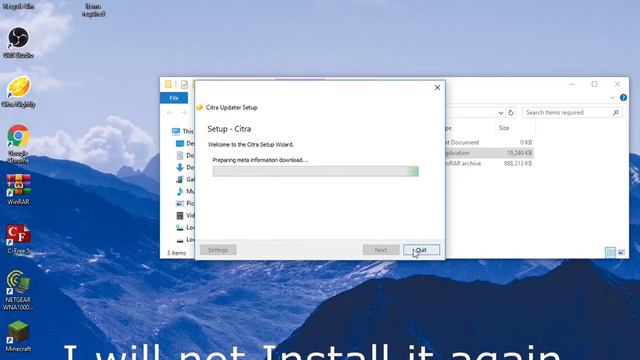Launch Minecraft desktop icon
The image size is (640, 360).
click(x=18, y=336)
